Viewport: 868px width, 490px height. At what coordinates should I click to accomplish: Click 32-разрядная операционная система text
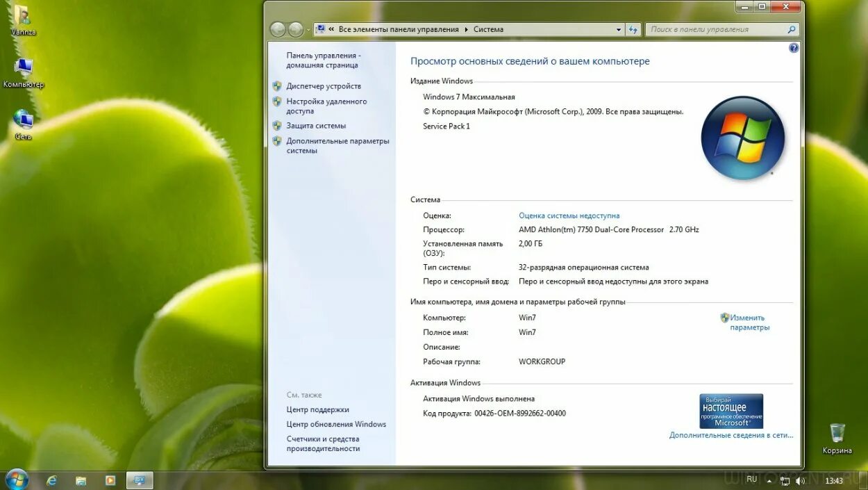click(x=584, y=267)
